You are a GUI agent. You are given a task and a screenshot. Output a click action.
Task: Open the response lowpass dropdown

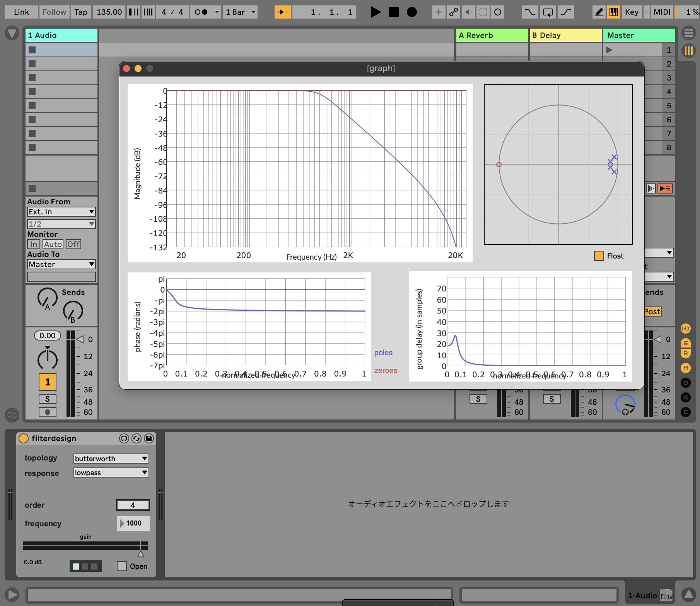tap(111, 472)
